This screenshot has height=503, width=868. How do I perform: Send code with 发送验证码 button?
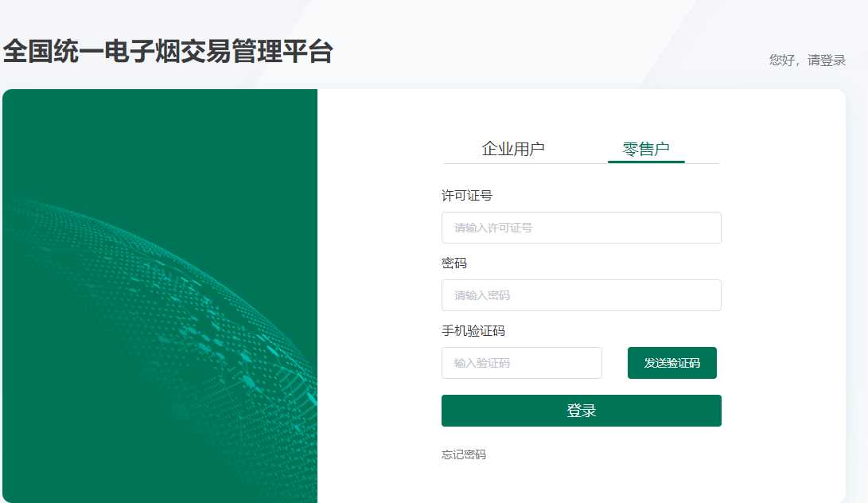click(672, 363)
